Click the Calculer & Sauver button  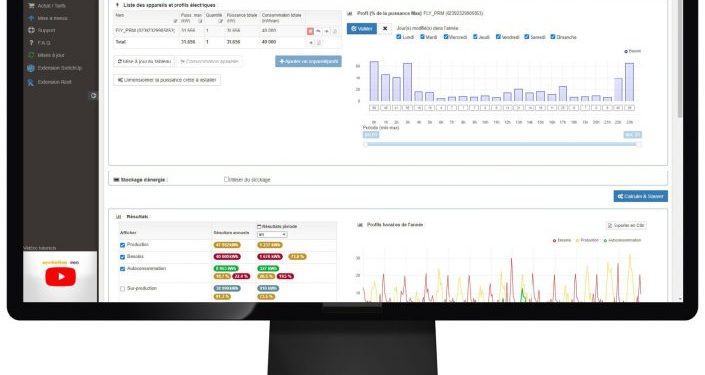click(x=641, y=196)
